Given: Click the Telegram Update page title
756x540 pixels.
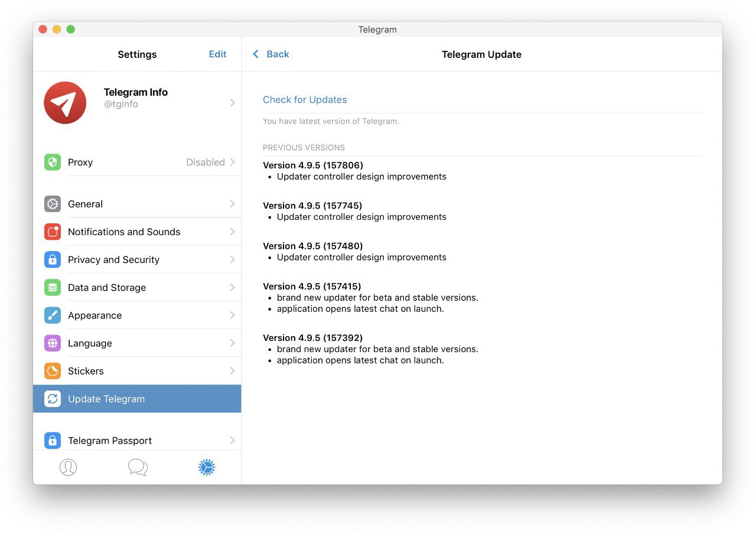Looking at the screenshot, I should [x=481, y=54].
